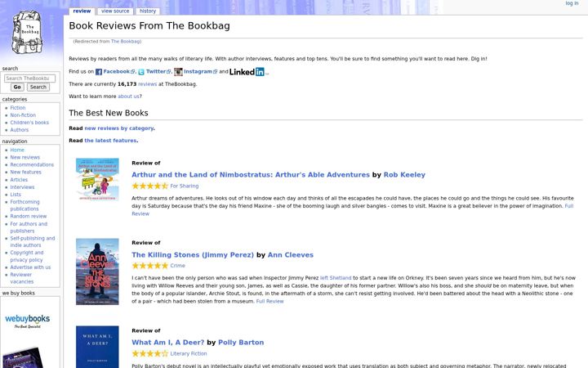Screen dimensions: 588x368
Task: Open Random review link
Action: 28,216
